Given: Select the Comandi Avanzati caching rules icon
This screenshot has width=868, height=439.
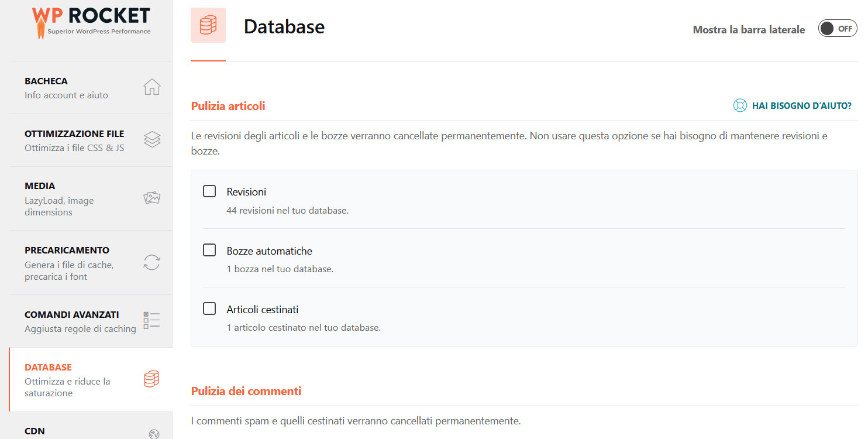Looking at the screenshot, I should [x=151, y=320].
